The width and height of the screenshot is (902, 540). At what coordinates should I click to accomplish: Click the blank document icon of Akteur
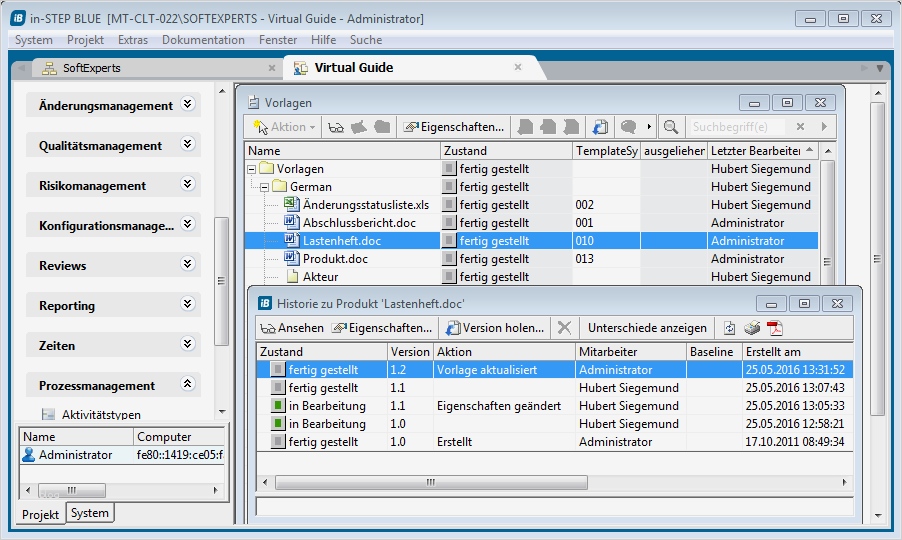(x=292, y=277)
